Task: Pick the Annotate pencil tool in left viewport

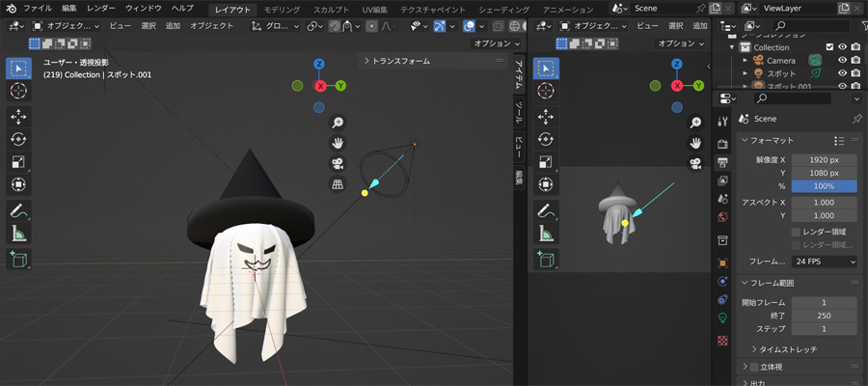Action: tap(18, 210)
